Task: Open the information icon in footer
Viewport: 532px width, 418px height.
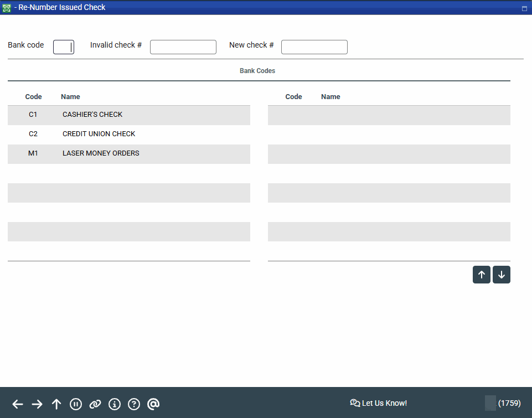Action: pos(115,404)
